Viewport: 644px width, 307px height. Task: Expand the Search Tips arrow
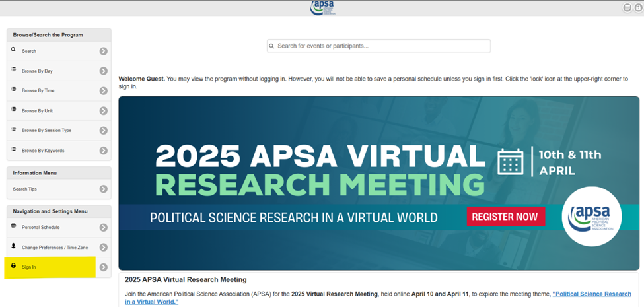click(x=104, y=189)
